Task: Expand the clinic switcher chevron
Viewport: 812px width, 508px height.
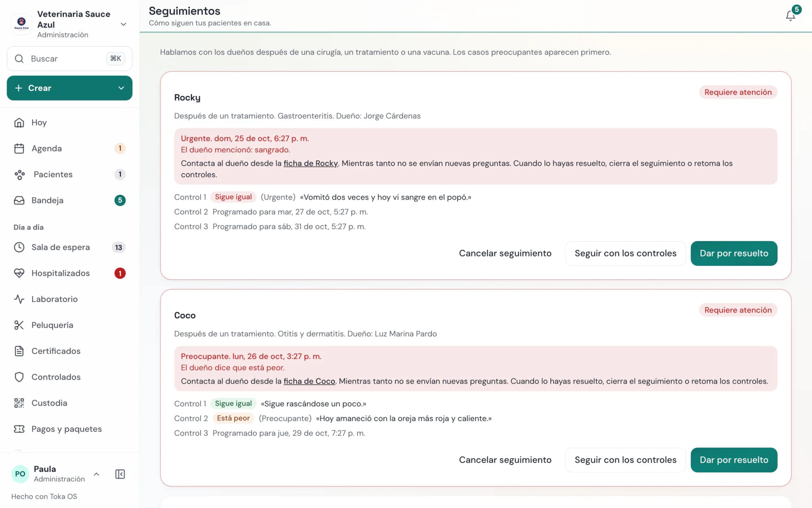Action: tap(123, 24)
